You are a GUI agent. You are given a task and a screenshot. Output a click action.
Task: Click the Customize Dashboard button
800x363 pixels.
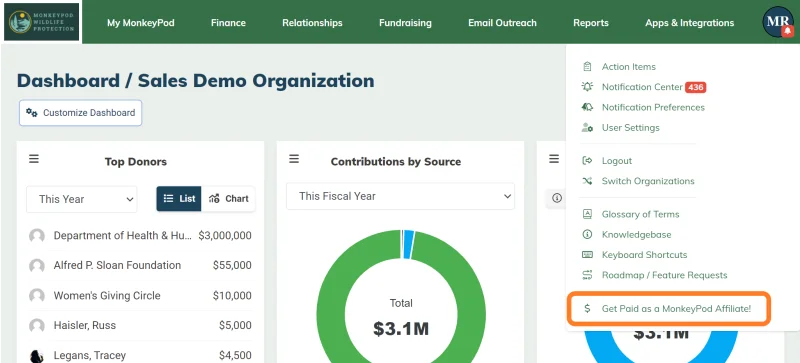coord(81,113)
